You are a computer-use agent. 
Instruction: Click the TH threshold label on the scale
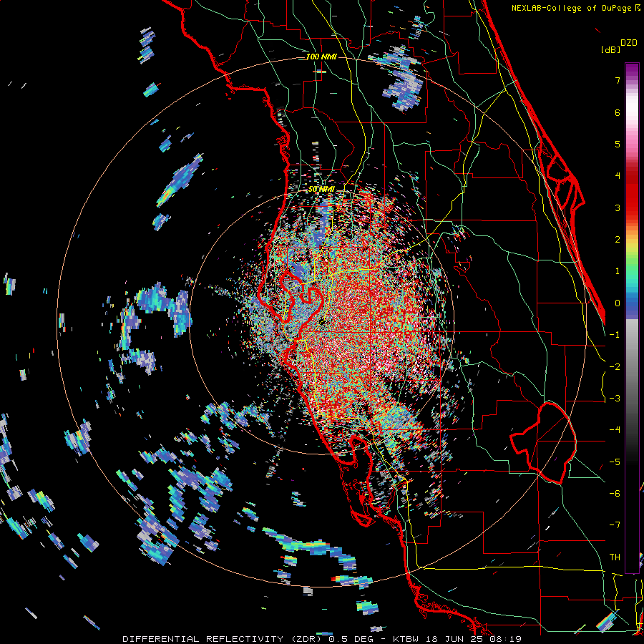coord(615,557)
